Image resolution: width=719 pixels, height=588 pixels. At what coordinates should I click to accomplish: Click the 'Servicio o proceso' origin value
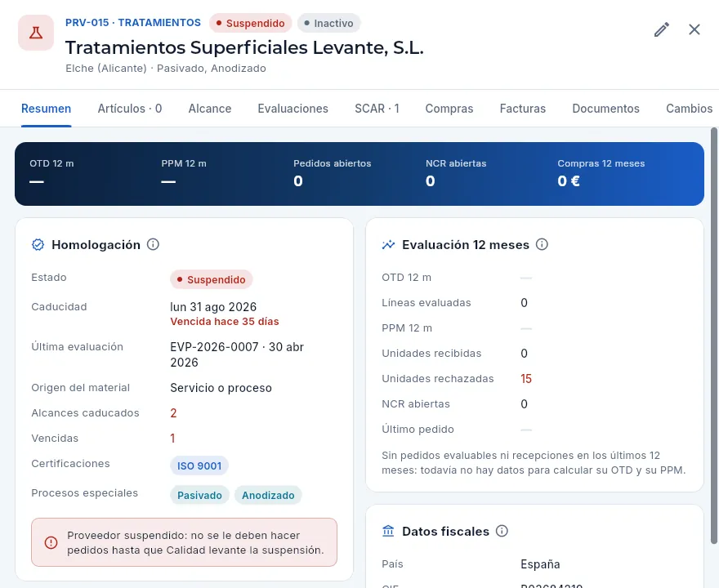point(221,388)
